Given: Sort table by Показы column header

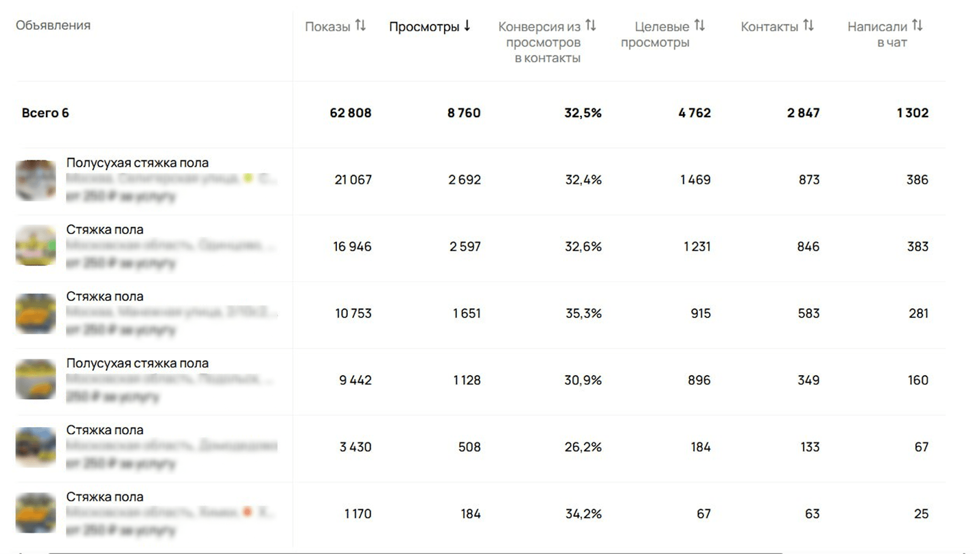Looking at the screenshot, I should 327,26.
